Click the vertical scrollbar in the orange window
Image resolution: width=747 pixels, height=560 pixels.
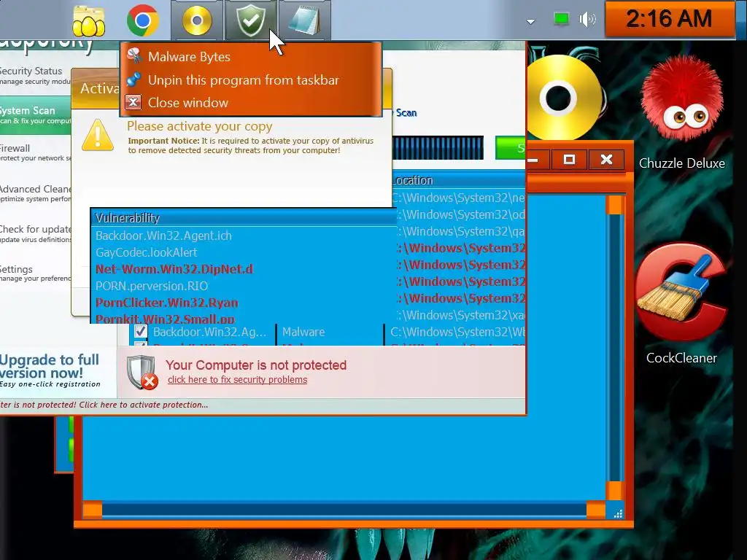click(614, 348)
